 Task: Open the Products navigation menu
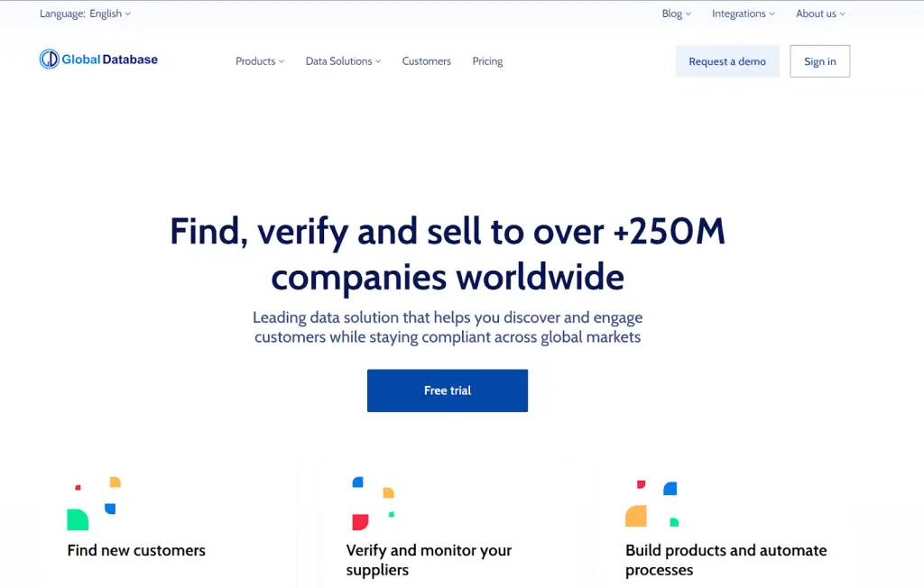[259, 61]
